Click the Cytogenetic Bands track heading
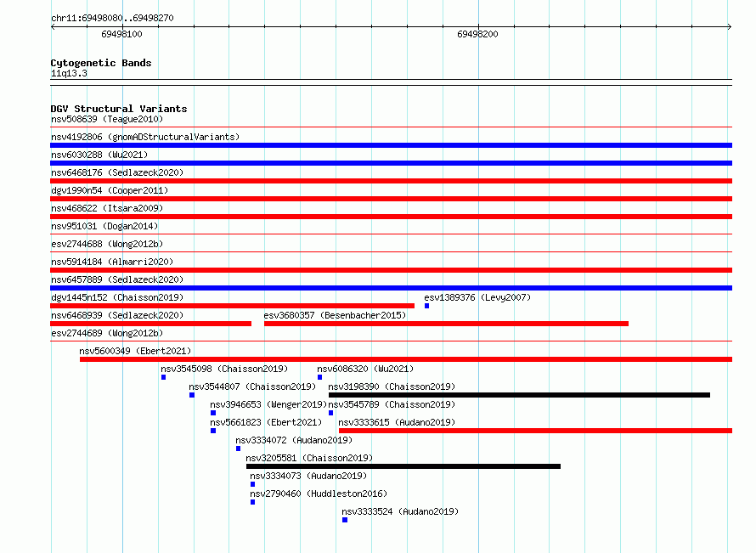756x553 pixels. (x=101, y=63)
